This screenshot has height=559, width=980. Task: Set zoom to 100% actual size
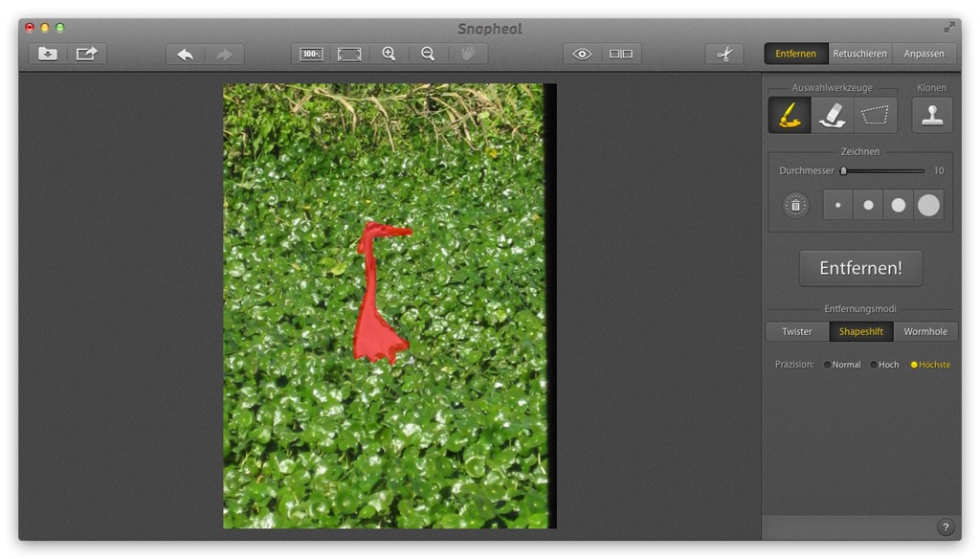pos(311,54)
